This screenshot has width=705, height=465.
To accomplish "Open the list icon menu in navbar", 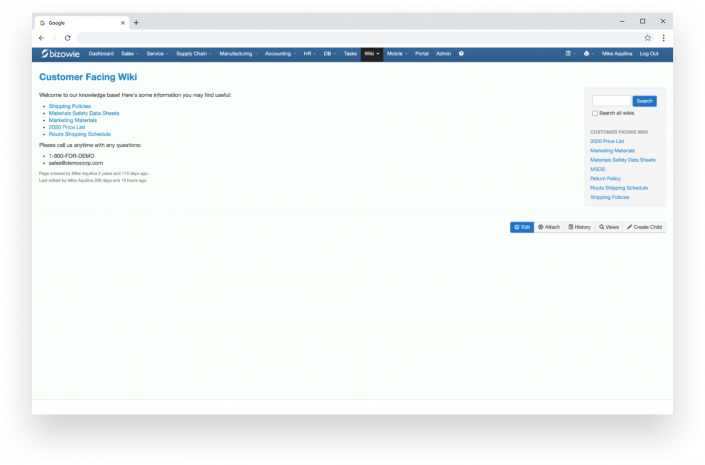I will coord(570,54).
